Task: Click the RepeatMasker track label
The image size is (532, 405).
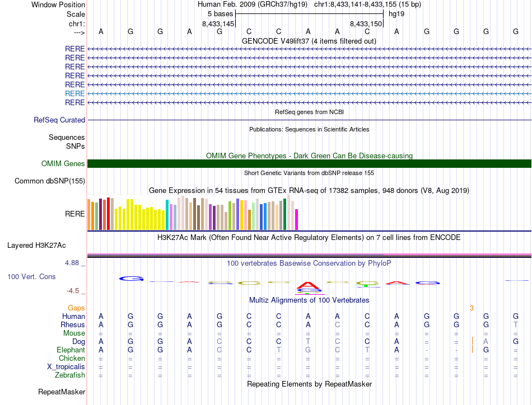Action: tap(62, 392)
